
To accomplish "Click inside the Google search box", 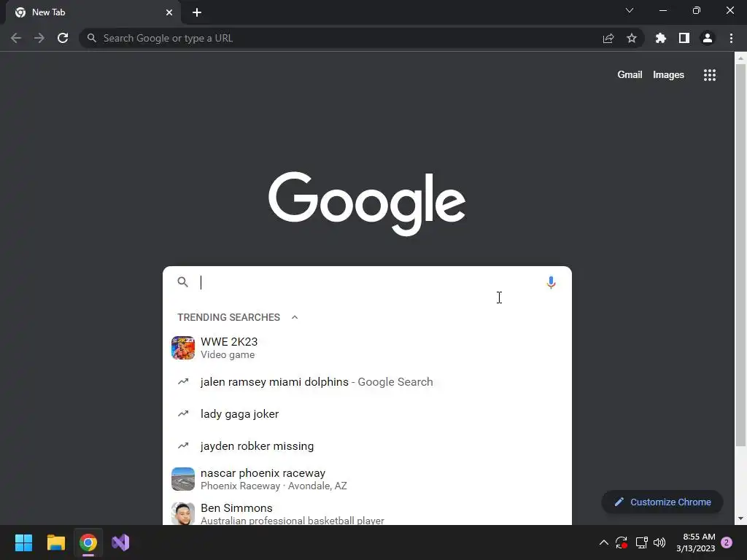I will (367, 282).
